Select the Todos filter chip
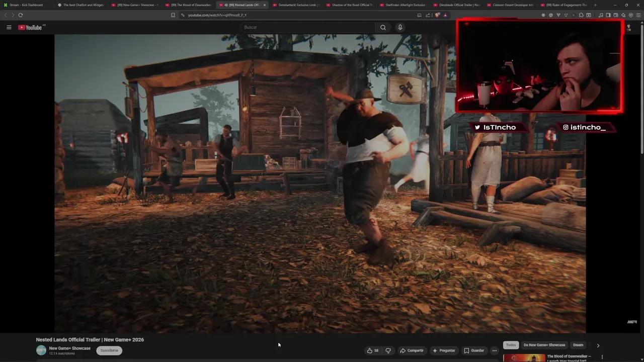 [x=511, y=345]
